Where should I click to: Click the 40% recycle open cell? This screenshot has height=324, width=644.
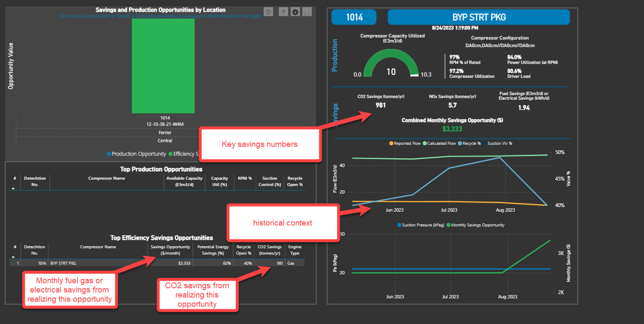pyautogui.click(x=247, y=263)
